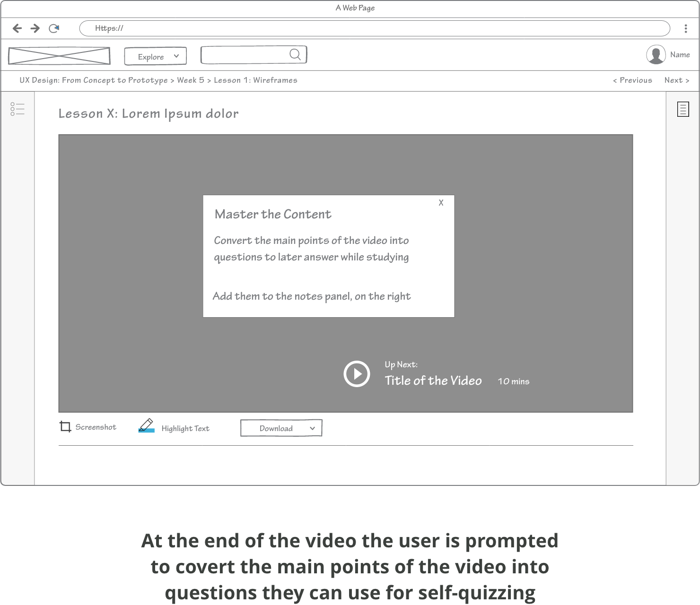The height and width of the screenshot is (605, 700).
Task: Click the user avatar icon
Action: [x=656, y=55]
